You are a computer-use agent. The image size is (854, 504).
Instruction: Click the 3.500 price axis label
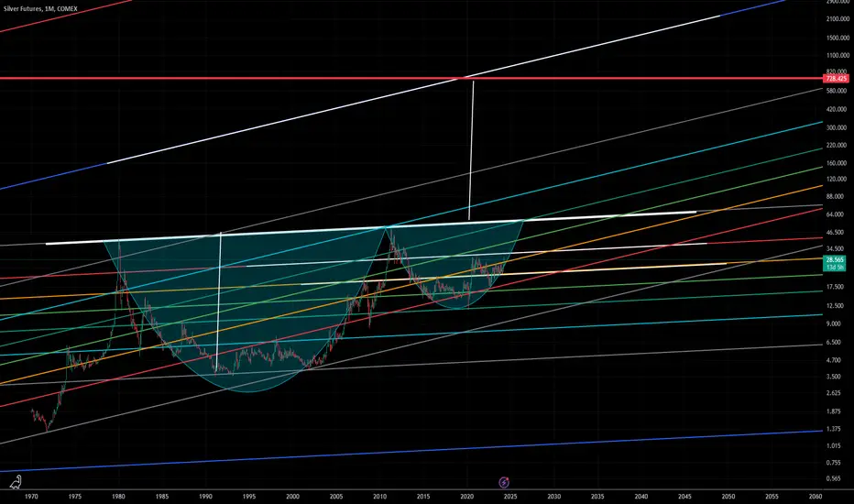834,377
